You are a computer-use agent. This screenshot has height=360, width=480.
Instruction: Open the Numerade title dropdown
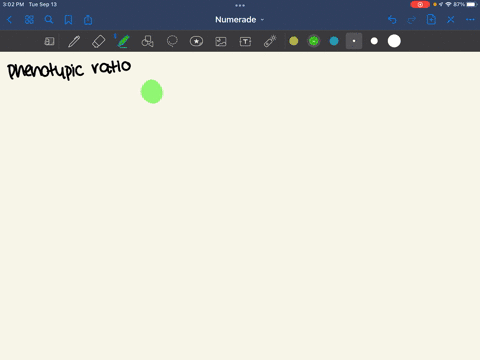239,20
